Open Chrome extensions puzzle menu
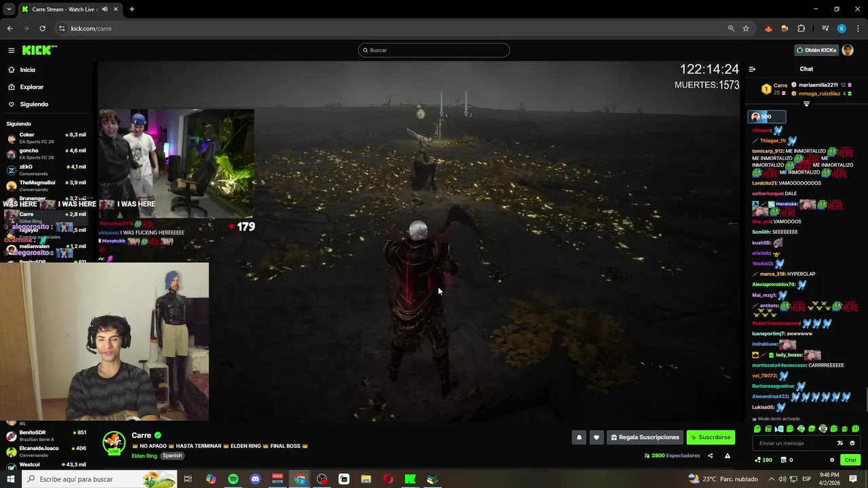Screen dimensions: 868x488 [x=801, y=28]
